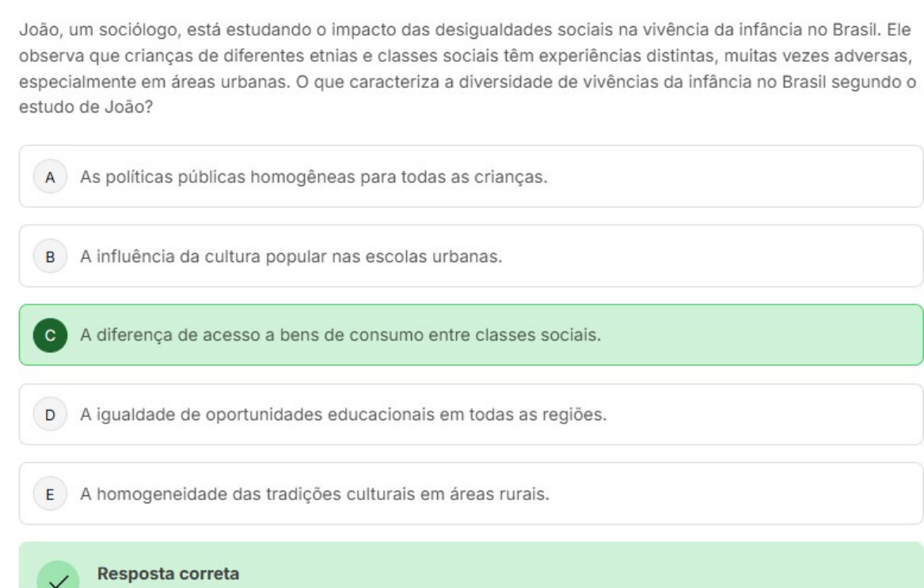
Task: Click empty right side of option D card
Action: [752, 414]
